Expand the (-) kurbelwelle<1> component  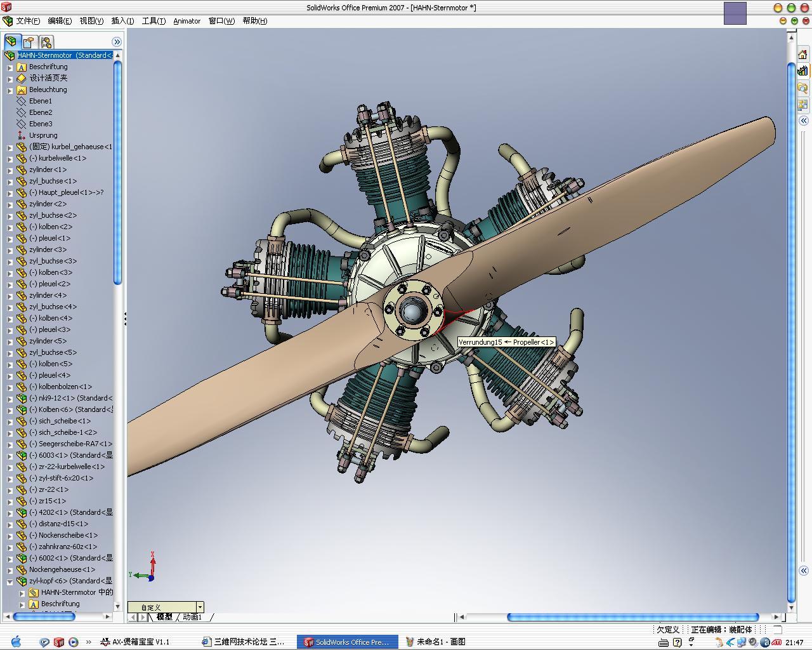pyautogui.click(x=10, y=158)
